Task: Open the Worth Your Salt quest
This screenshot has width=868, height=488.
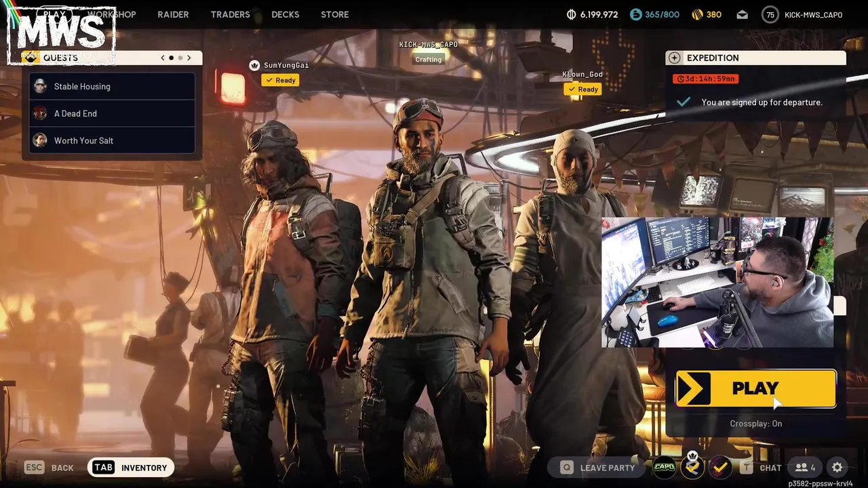Action: point(112,140)
